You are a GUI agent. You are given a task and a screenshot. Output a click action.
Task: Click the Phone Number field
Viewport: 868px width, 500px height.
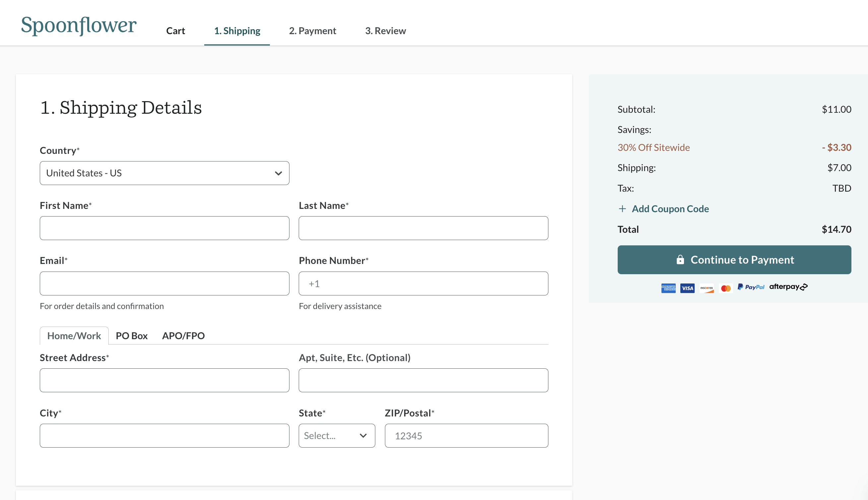coord(423,283)
